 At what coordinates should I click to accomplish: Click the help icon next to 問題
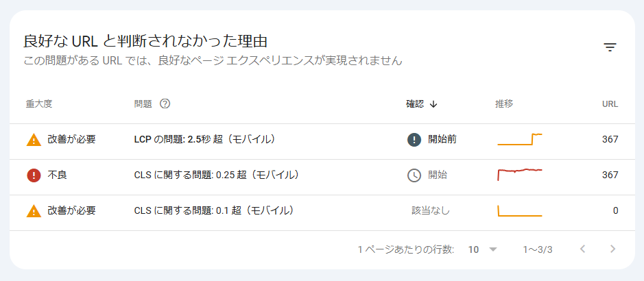click(x=165, y=103)
